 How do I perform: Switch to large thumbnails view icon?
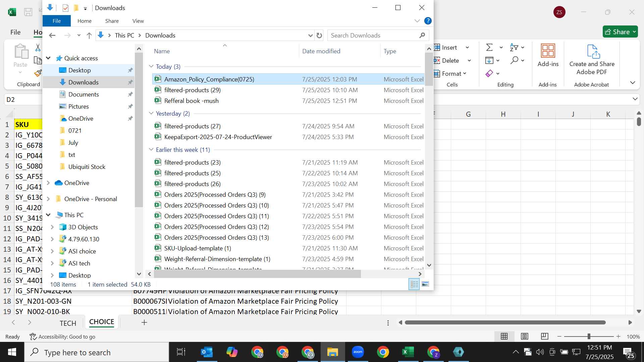point(425,284)
